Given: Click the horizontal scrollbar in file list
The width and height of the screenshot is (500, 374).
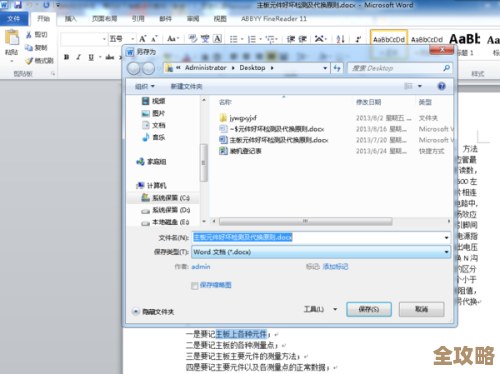Looking at the screenshot, I should 305,221.
